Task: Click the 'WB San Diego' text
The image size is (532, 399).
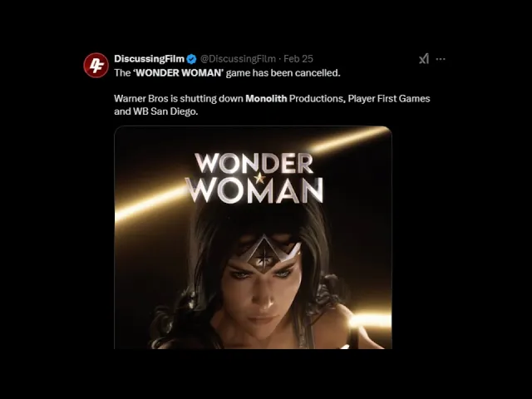Action: point(165,111)
